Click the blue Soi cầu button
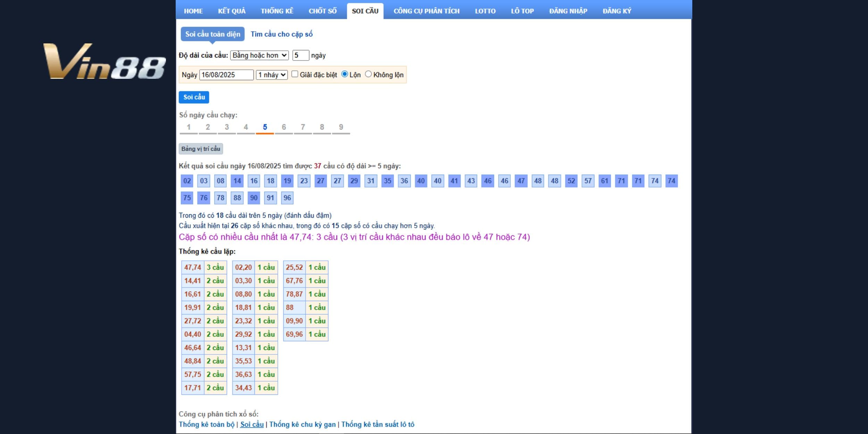This screenshot has height=434, width=868. (194, 97)
